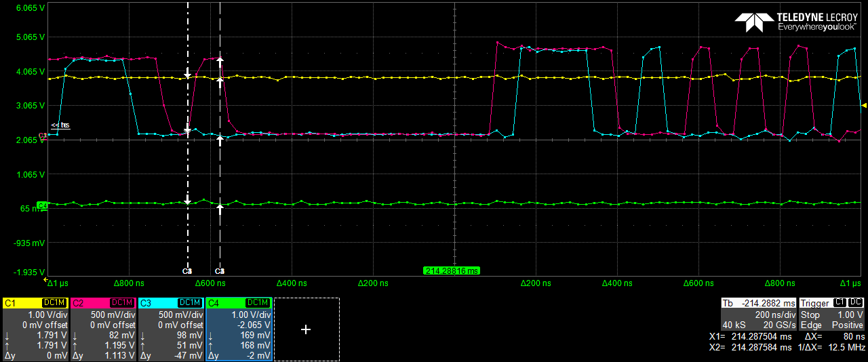Select the green trigger delay marker 214.28816 ms
The width and height of the screenshot is (868, 362).
452,271
